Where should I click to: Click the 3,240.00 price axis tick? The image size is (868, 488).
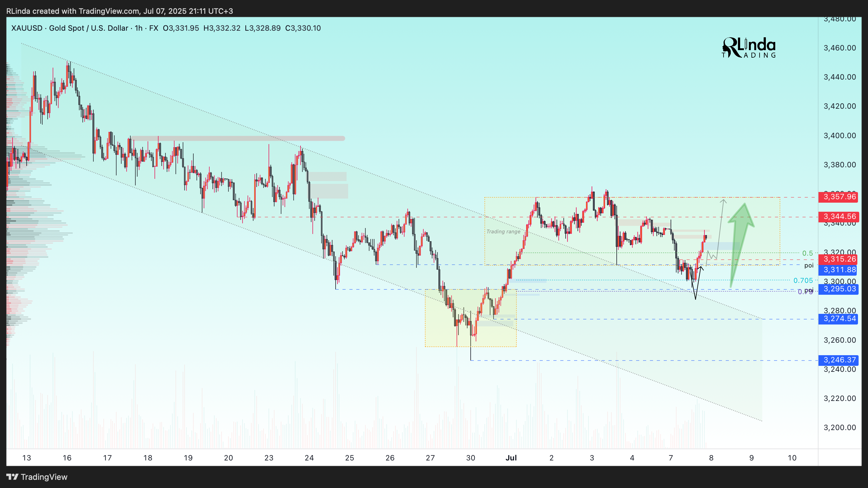[840, 370]
